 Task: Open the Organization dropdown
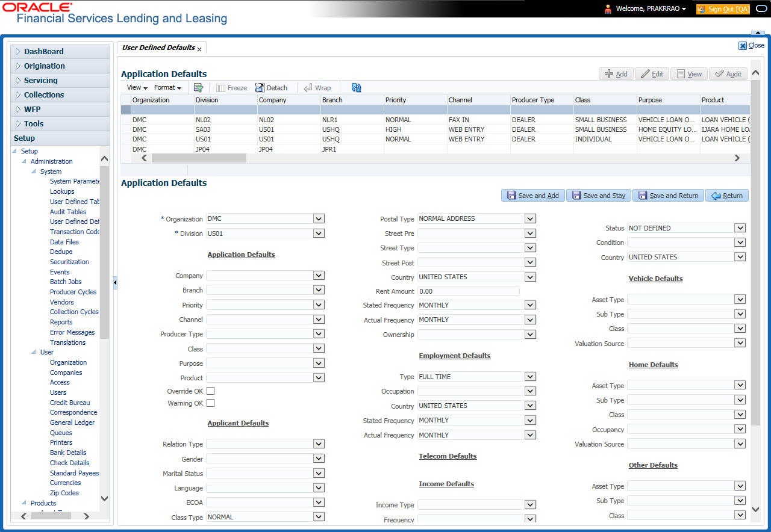pyautogui.click(x=319, y=219)
